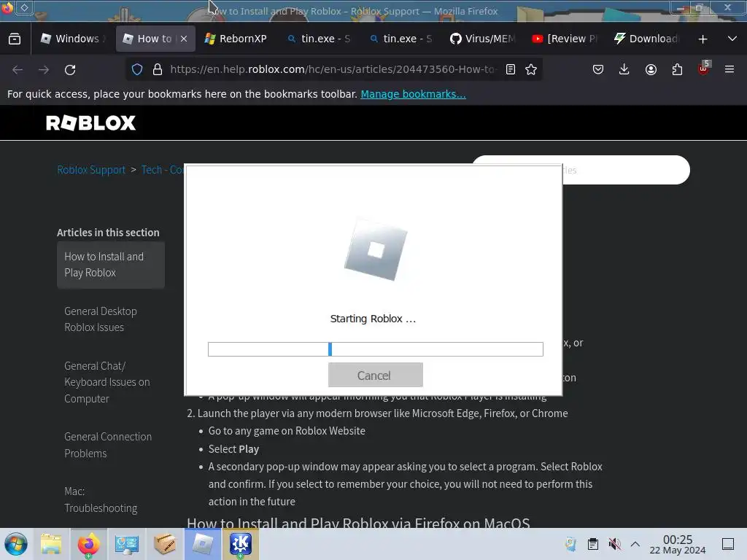747x560 pixels.
Task: Open tracking protection shield icon
Action: click(x=137, y=69)
